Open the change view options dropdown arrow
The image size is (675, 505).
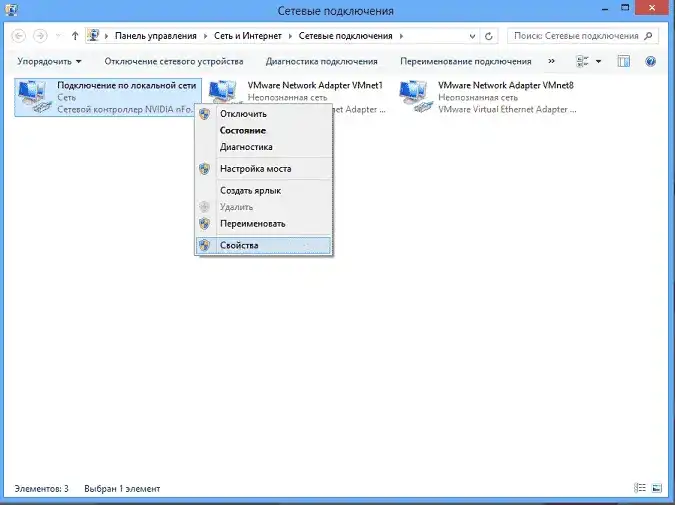[x=598, y=62]
